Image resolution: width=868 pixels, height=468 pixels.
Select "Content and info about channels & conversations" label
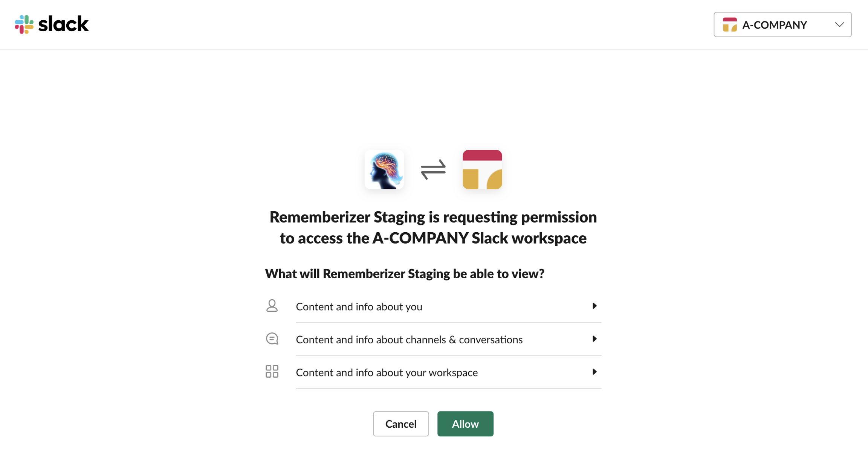(409, 340)
